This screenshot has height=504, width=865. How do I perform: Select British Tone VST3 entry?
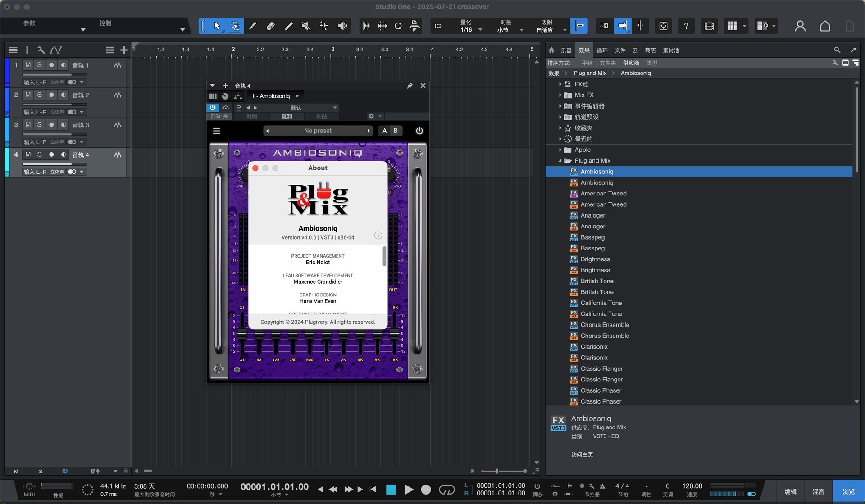(x=597, y=281)
